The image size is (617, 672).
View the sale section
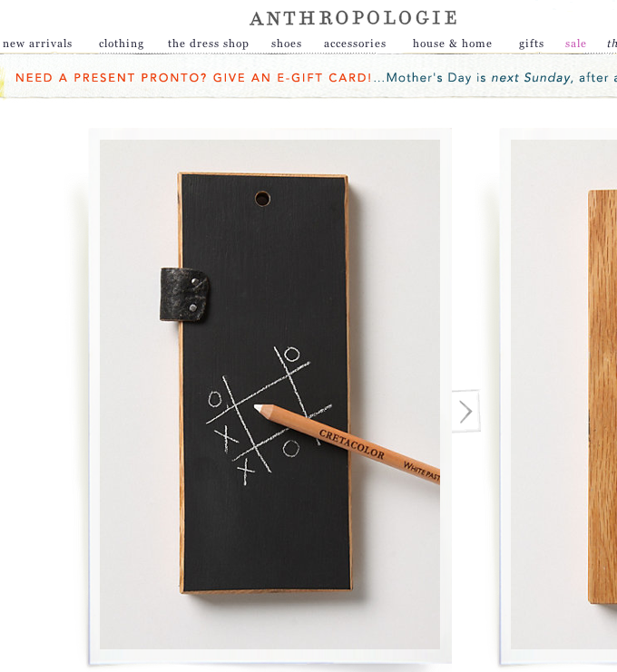[575, 44]
